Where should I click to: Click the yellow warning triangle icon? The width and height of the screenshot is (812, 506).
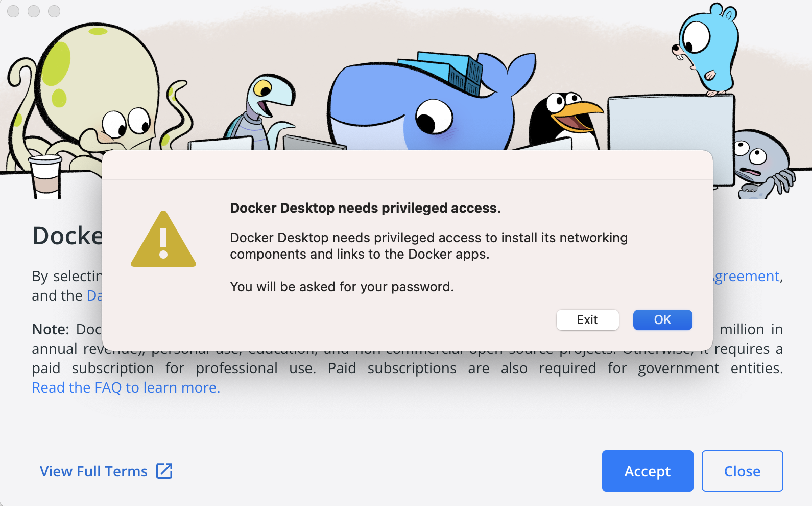pyautogui.click(x=163, y=239)
